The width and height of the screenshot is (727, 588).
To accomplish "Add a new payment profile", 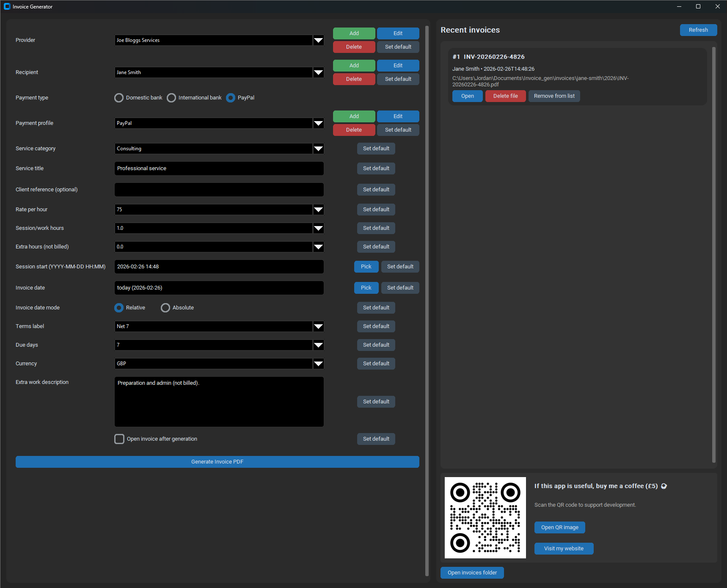I will click(x=354, y=116).
